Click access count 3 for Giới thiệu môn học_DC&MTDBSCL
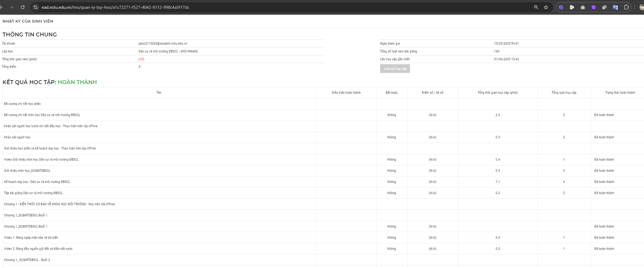 pyautogui.click(x=564, y=171)
